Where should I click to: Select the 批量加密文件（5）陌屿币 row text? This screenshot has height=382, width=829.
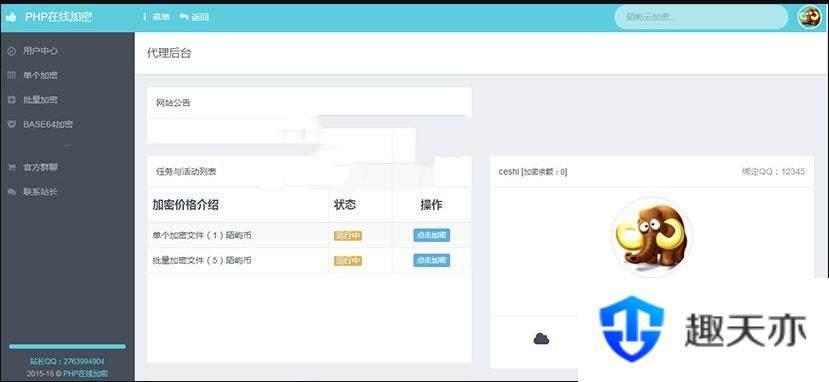pyautogui.click(x=201, y=260)
